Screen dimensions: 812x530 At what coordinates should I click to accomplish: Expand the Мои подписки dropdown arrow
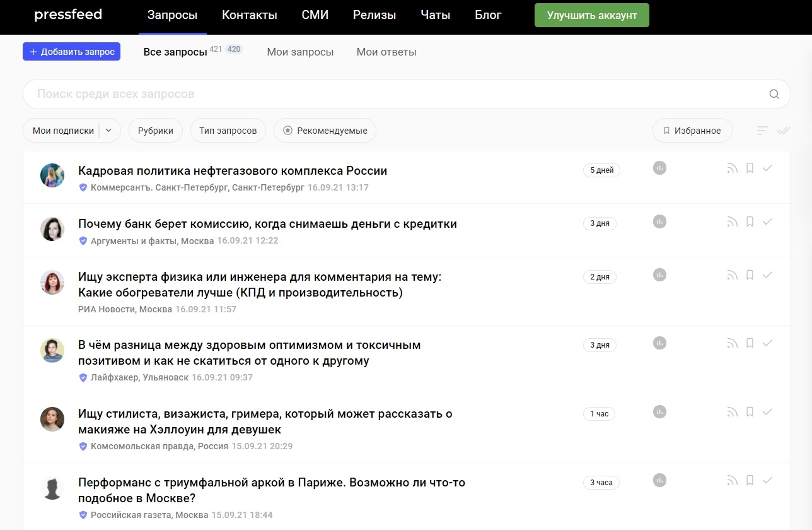(x=108, y=131)
